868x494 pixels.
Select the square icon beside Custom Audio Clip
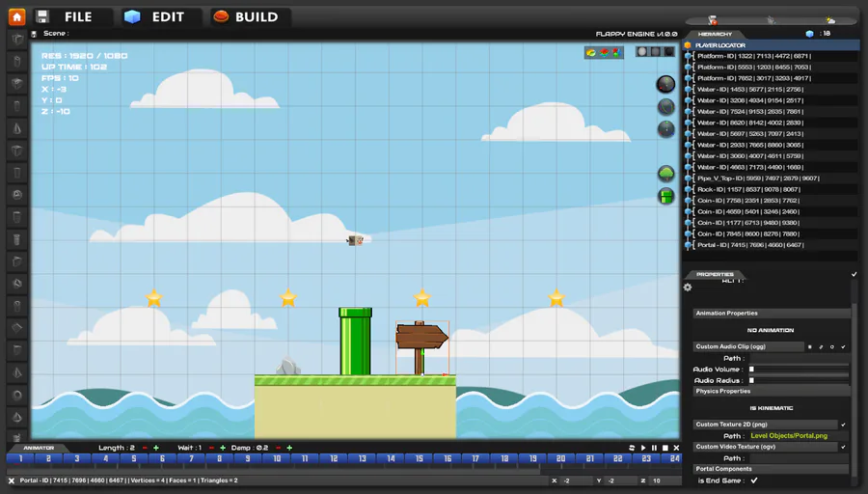810,346
